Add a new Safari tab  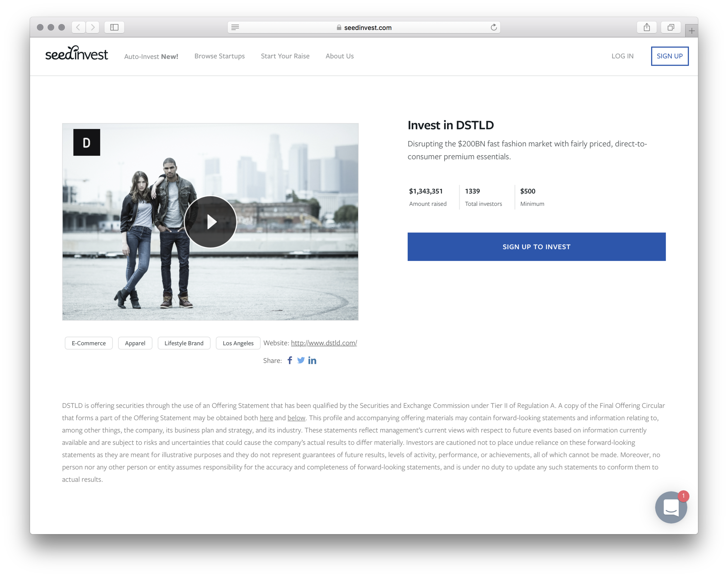(692, 31)
